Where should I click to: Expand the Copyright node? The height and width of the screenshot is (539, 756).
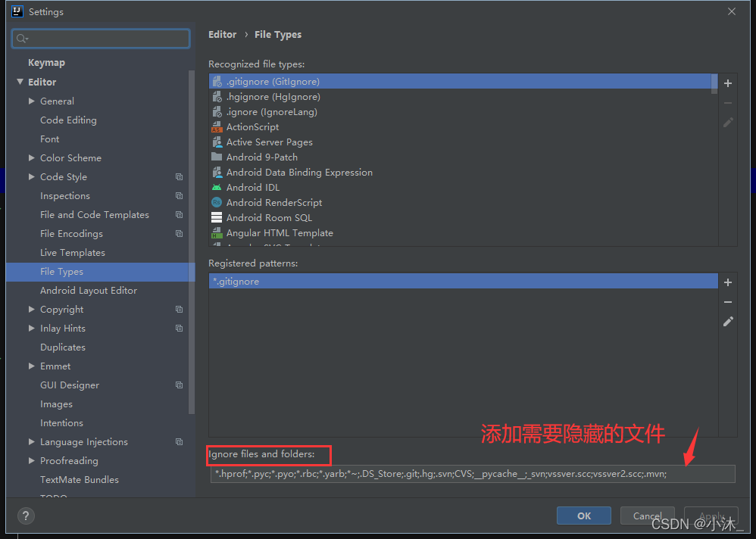coord(31,309)
